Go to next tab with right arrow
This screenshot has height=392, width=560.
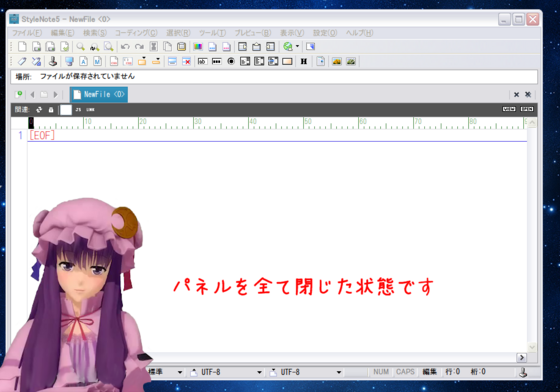pos(55,95)
